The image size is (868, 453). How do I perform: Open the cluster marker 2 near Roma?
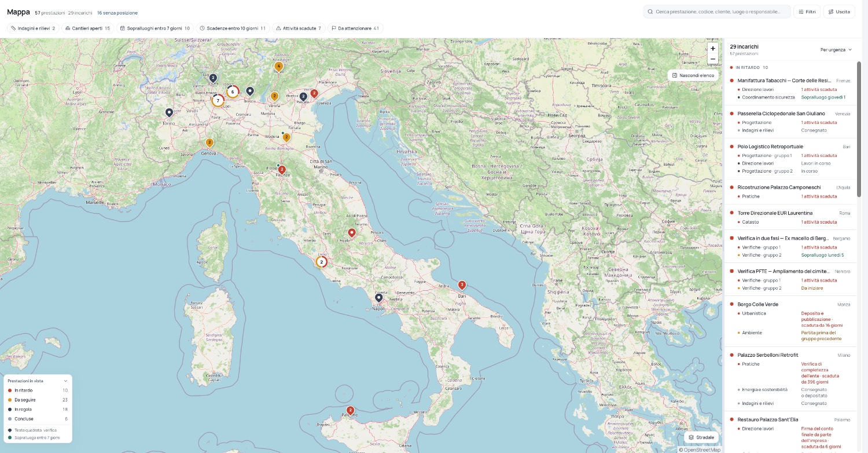pyautogui.click(x=321, y=262)
